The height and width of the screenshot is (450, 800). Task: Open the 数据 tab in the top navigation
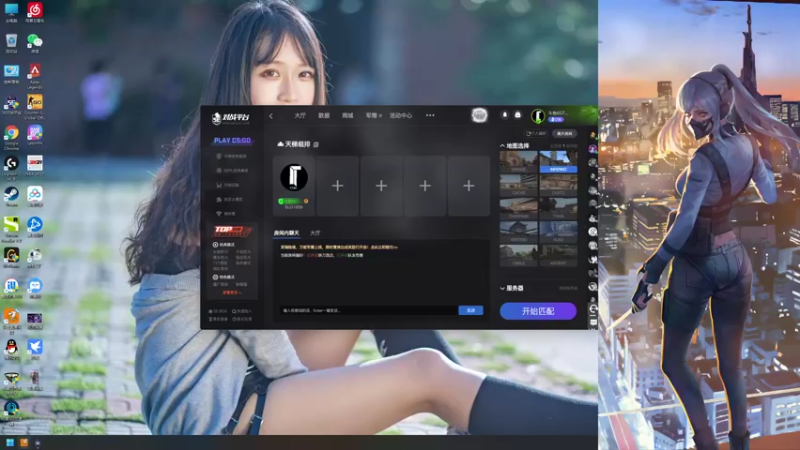pyautogui.click(x=324, y=116)
